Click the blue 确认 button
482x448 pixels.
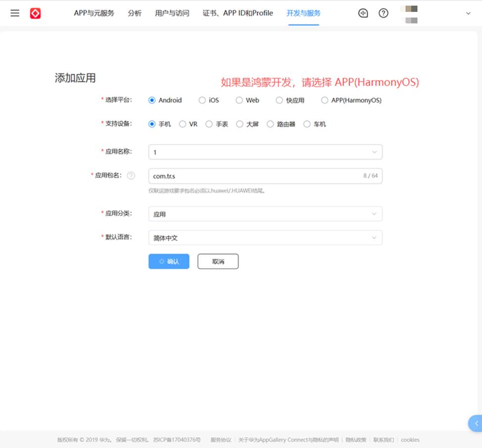(169, 261)
